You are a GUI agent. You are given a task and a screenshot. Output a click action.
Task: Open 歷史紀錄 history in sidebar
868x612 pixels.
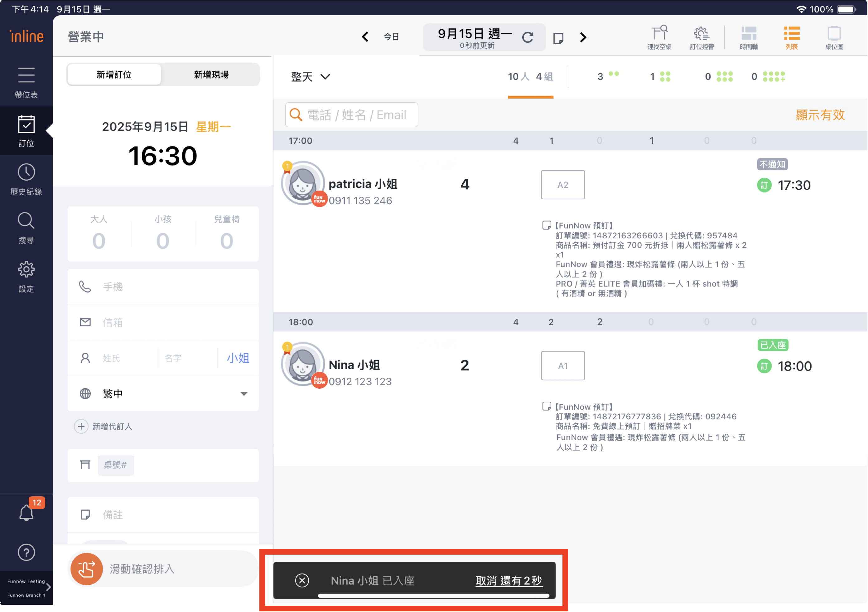[x=26, y=179]
